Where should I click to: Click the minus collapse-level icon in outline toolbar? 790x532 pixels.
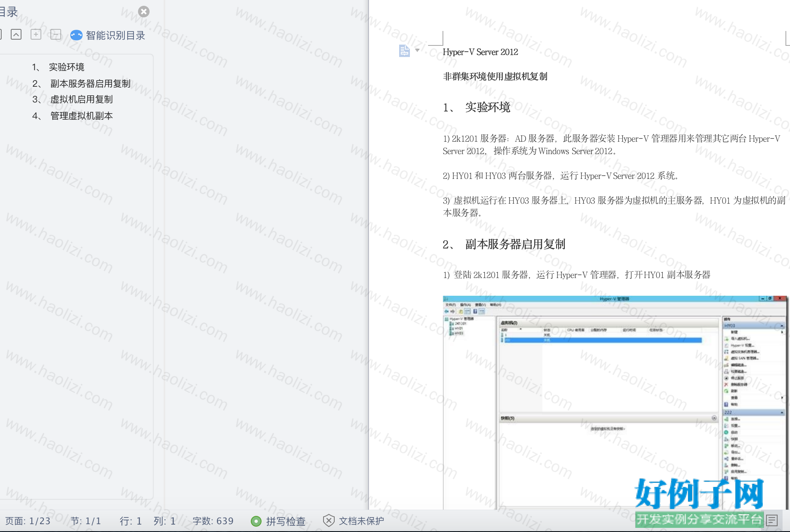point(56,34)
